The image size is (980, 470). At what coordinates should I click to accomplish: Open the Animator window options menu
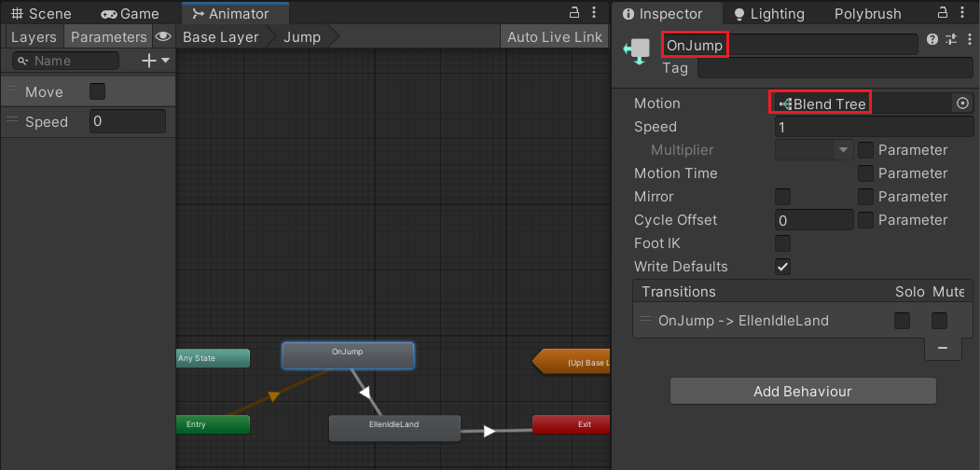tap(596, 12)
